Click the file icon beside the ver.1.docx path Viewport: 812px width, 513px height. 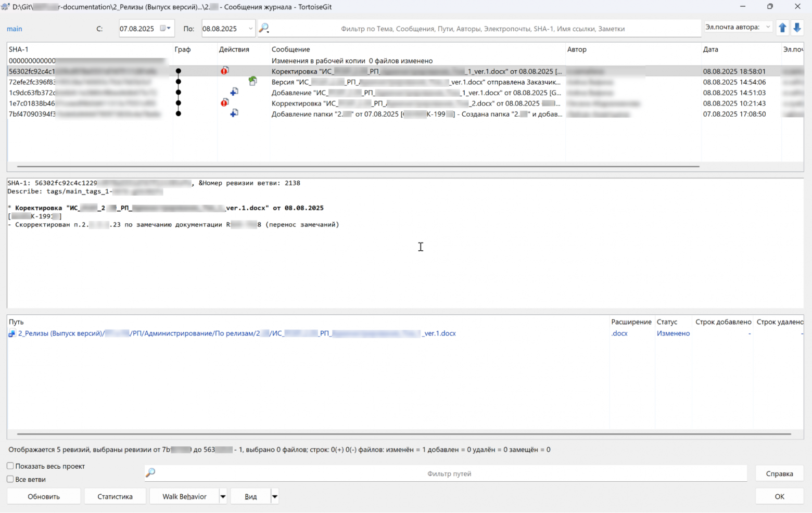pyautogui.click(x=11, y=334)
